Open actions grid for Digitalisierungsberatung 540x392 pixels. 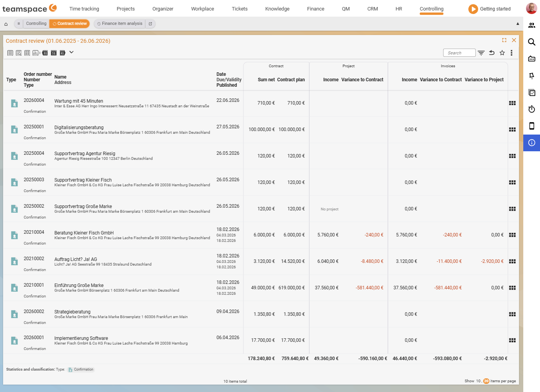pos(512,129)
